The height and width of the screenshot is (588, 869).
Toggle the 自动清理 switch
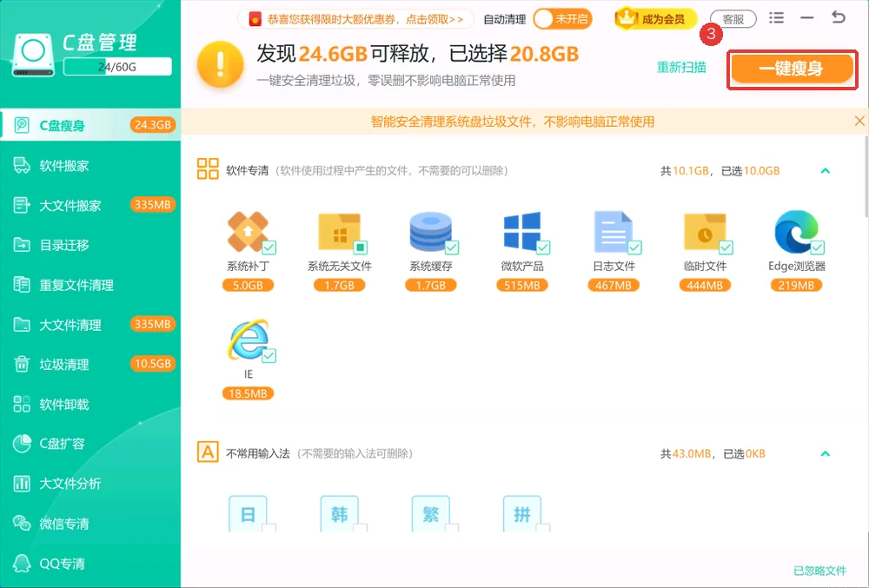(562, 19)
